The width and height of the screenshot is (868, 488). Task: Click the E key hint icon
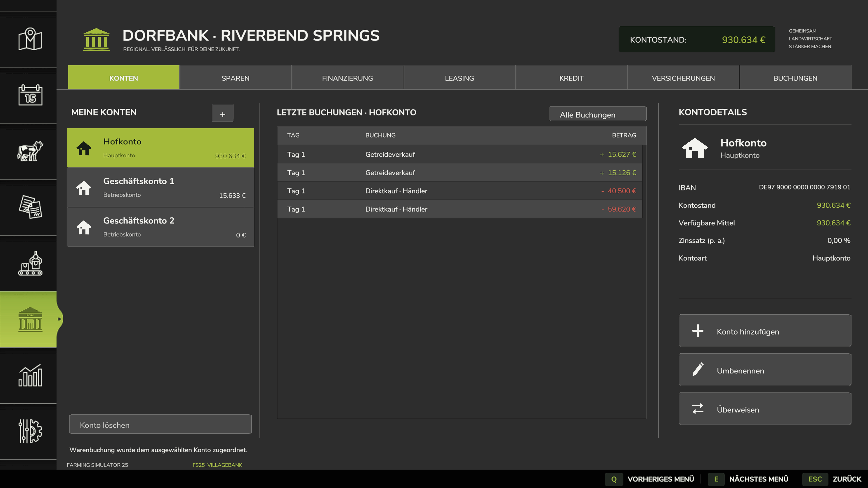[x=716, y=479]
